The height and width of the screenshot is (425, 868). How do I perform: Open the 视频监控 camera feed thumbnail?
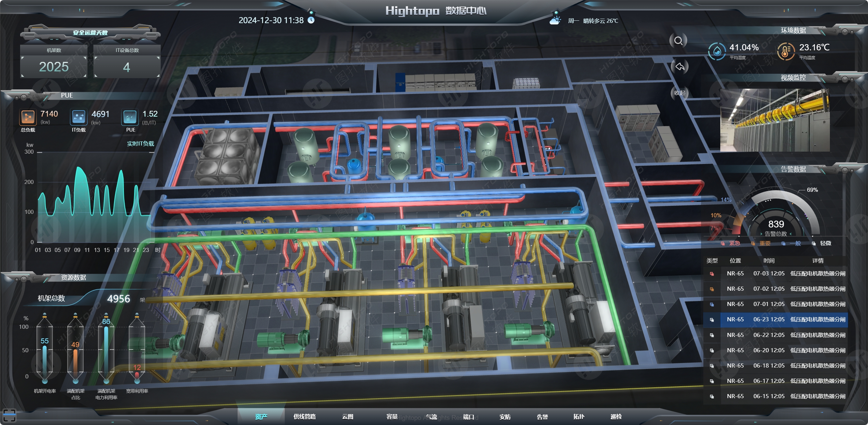(x=775, y=120)
